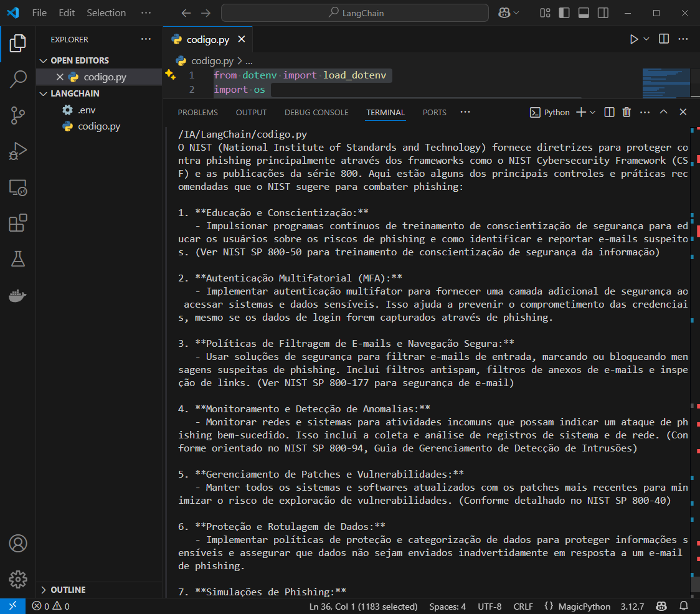Open the Manage gear menu
This screenshot has height=614, width=700.
point(18,579)
